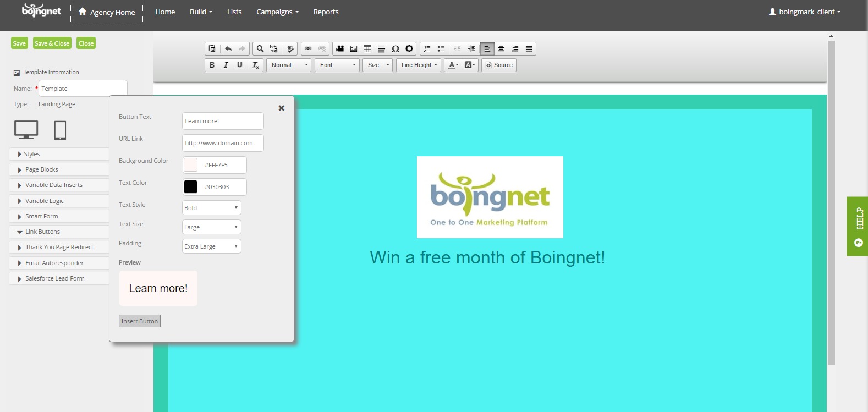This screenshot has height=412, width=868.
Task: Pick the background color swatch #FFF7F5
Action: coord(190,165)
